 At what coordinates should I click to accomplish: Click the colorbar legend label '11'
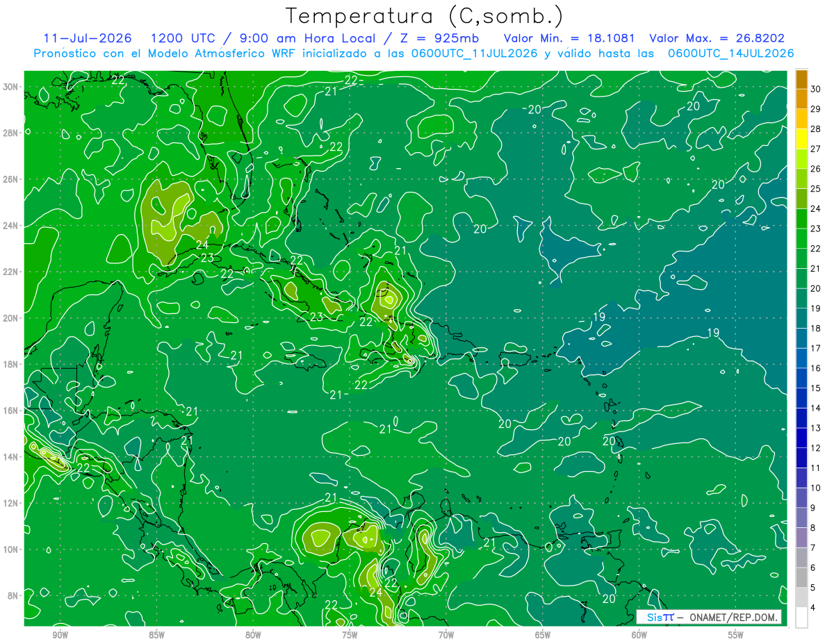(816, 468)
